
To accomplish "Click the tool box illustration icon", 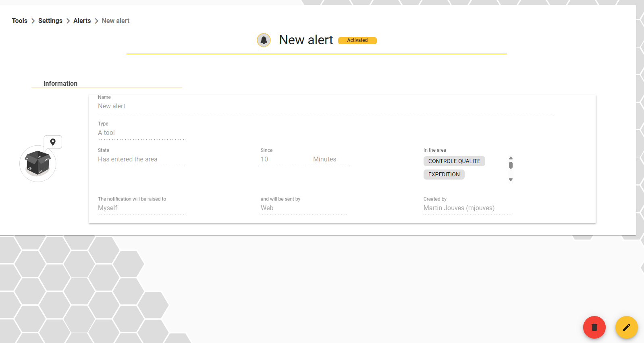I will [x=38, y=163].
